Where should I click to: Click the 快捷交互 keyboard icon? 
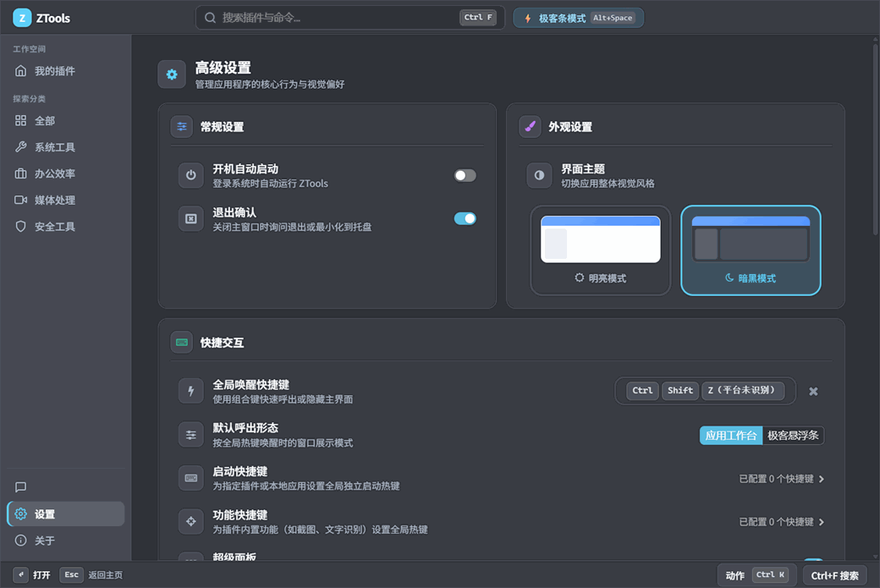tap(182, 343)
